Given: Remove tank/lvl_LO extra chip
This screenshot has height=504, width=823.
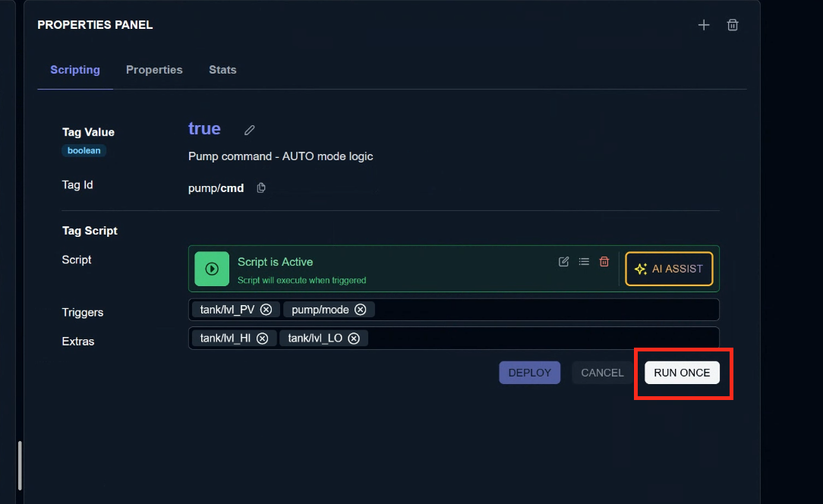Looking at the screenshot, I should pyautogui.click(x=354, y=339).
